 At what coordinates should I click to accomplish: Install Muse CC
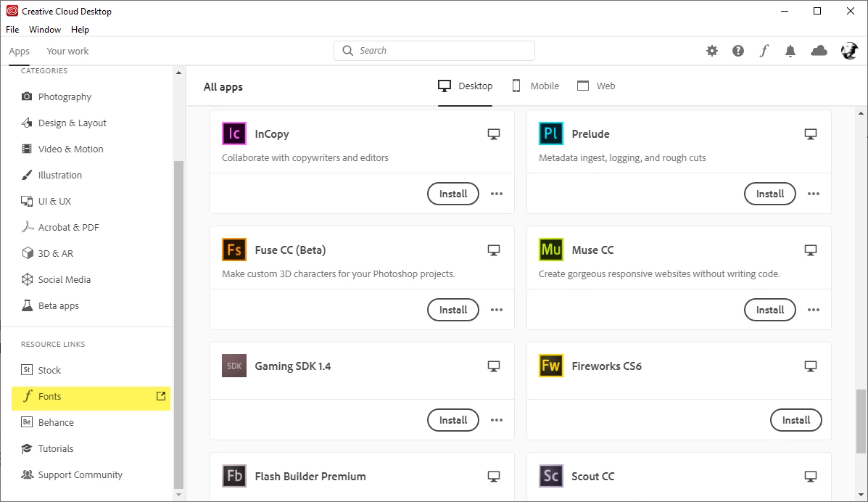point(769,310)
